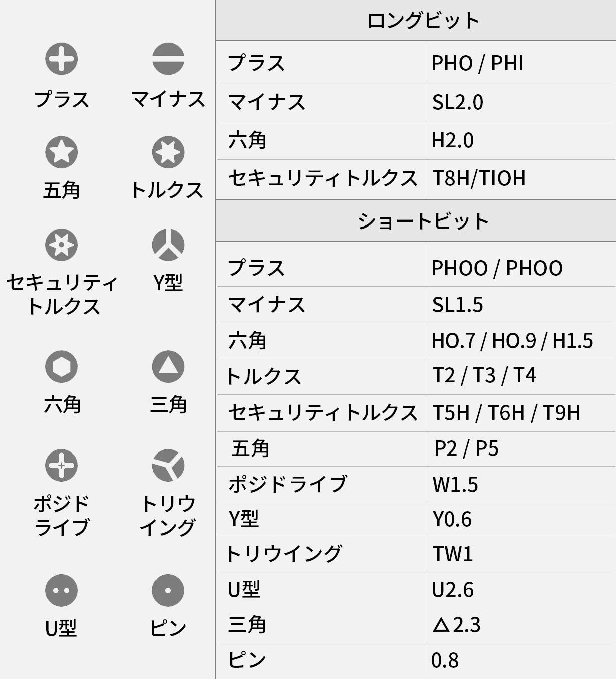
Task: Choose the トルクス screw head icon
Action: tap(168, 152)
